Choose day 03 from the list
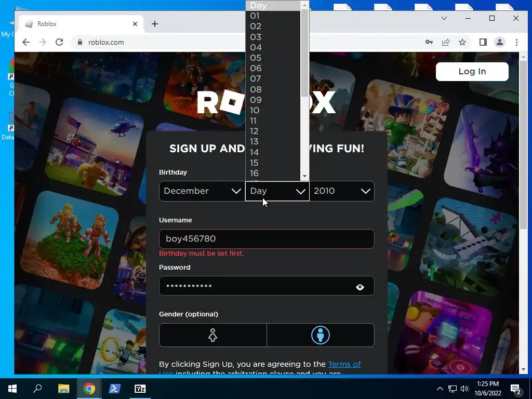Image resolution: width=532 pixels, height=399 pixels. pos(273,37)
